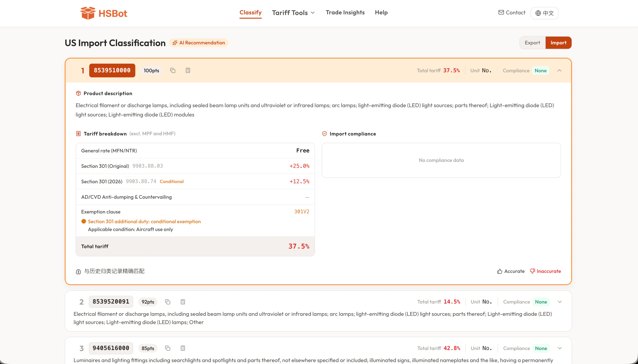Click the 8539520091 HS code badge
The image size is (638, 364).
(111, 302)
